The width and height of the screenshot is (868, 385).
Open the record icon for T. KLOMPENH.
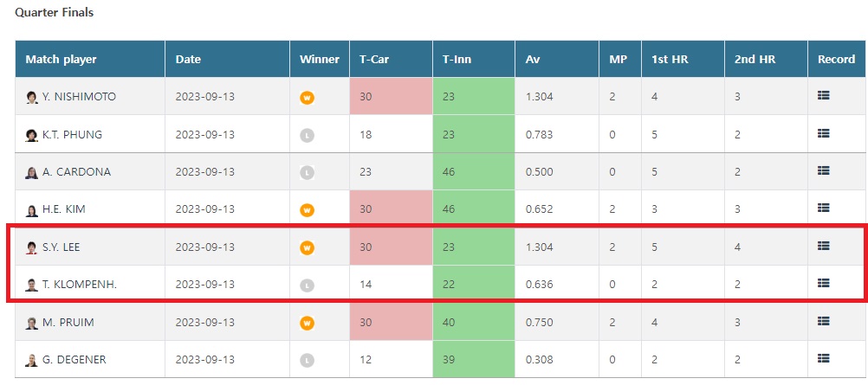click(x=823, y=283)
